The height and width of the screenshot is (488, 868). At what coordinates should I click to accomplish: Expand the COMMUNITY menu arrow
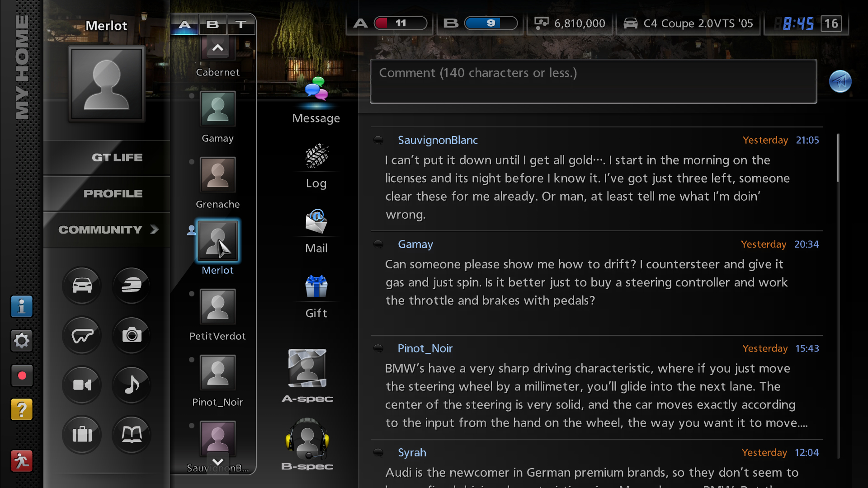(154, 230)
